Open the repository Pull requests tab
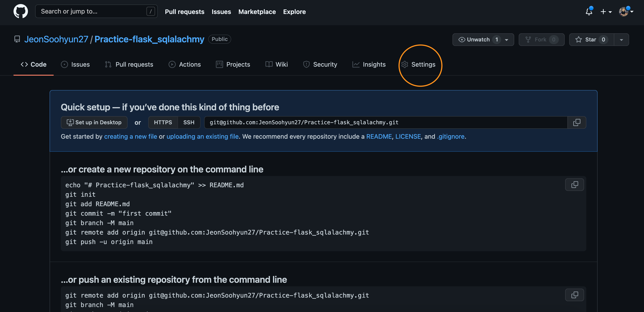Image resolution: width=644 pixels, height=312 pixels. click(x=129, y=64)
